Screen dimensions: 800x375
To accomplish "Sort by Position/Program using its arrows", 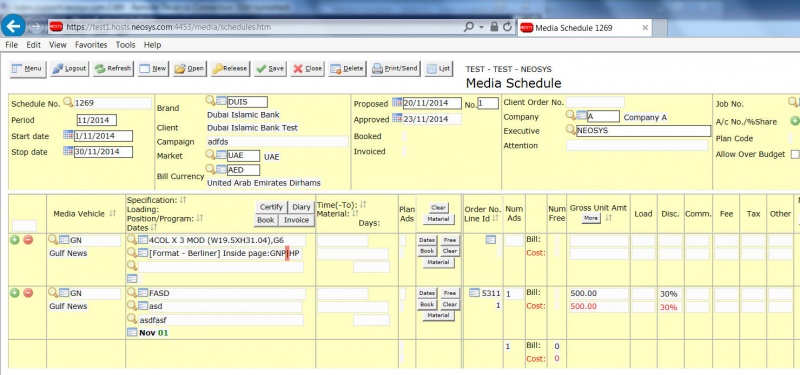I will 199,218.
